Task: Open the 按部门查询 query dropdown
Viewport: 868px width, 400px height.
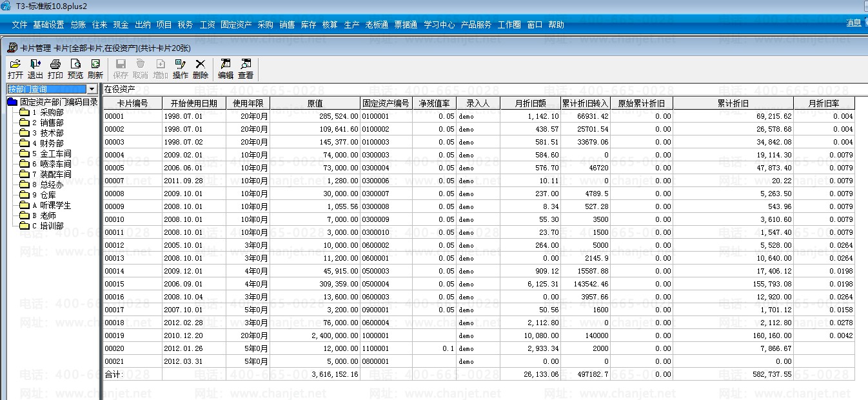Action: [92, 89]
